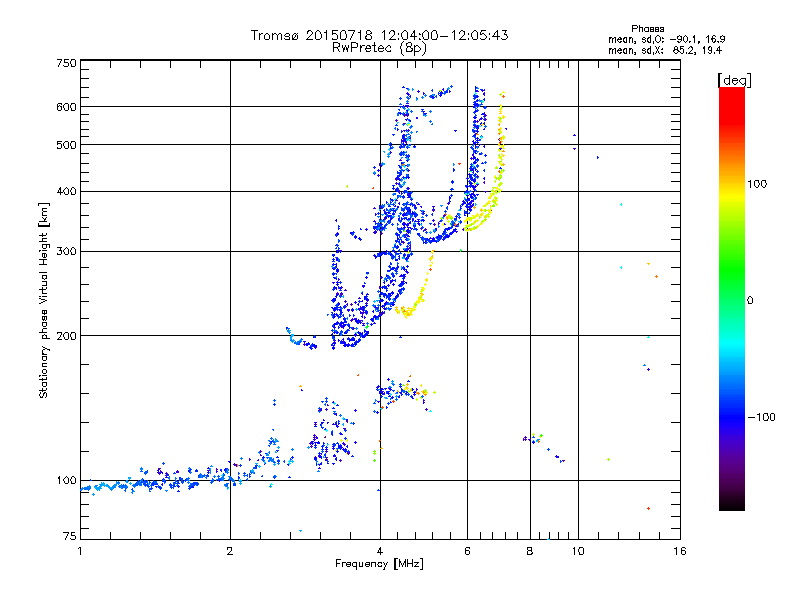Click the 'Phases' header label

click(x=647, y=29)
